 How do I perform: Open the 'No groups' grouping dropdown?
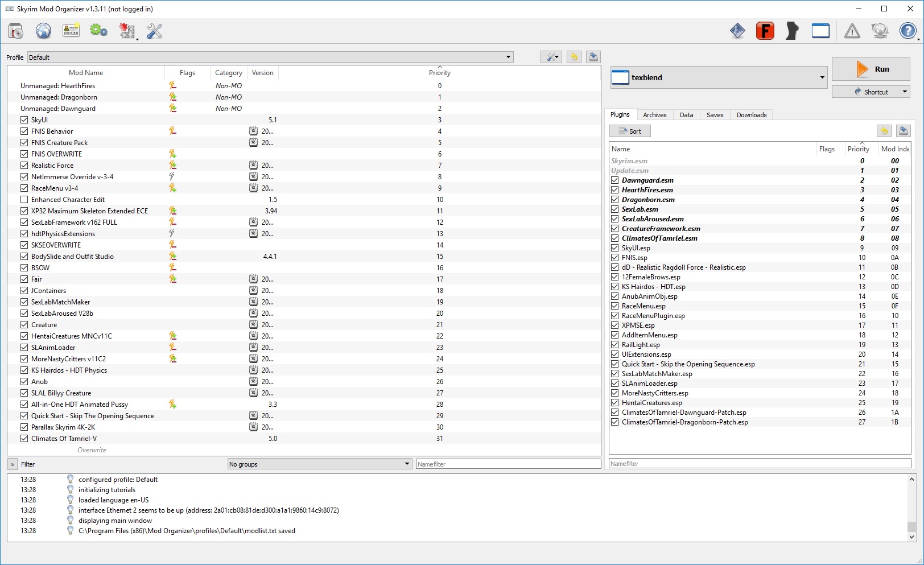[x=319, y=464]
